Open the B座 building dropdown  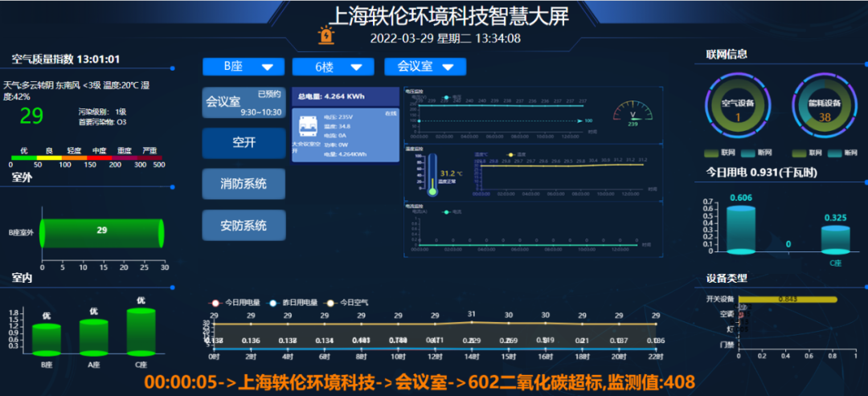pos(244,67)
